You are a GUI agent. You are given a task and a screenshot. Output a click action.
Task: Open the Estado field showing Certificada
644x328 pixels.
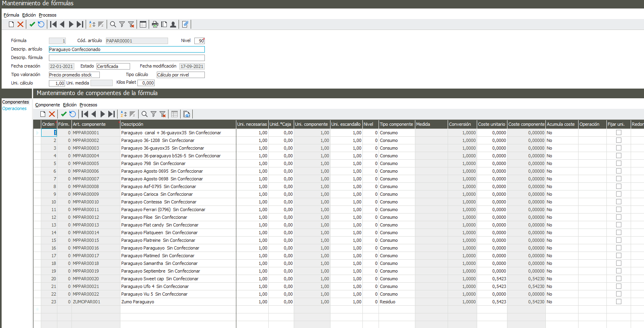(x=113, y=66)
